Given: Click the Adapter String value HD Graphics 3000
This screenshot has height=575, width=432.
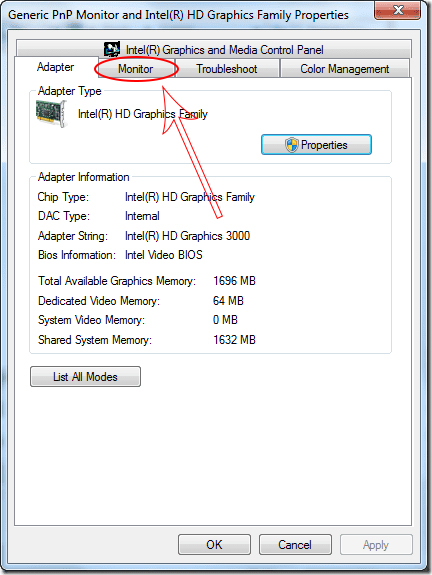Looking at the screenshot, I should (187, 236).
